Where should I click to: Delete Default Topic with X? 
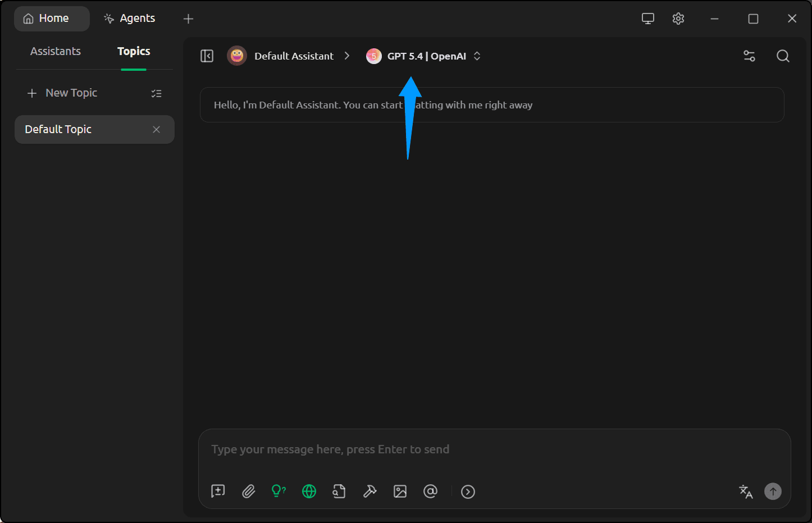156,130
